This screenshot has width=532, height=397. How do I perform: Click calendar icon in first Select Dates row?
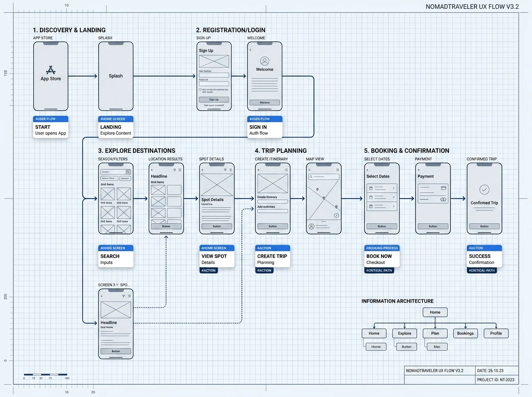(x=370, y=188)
